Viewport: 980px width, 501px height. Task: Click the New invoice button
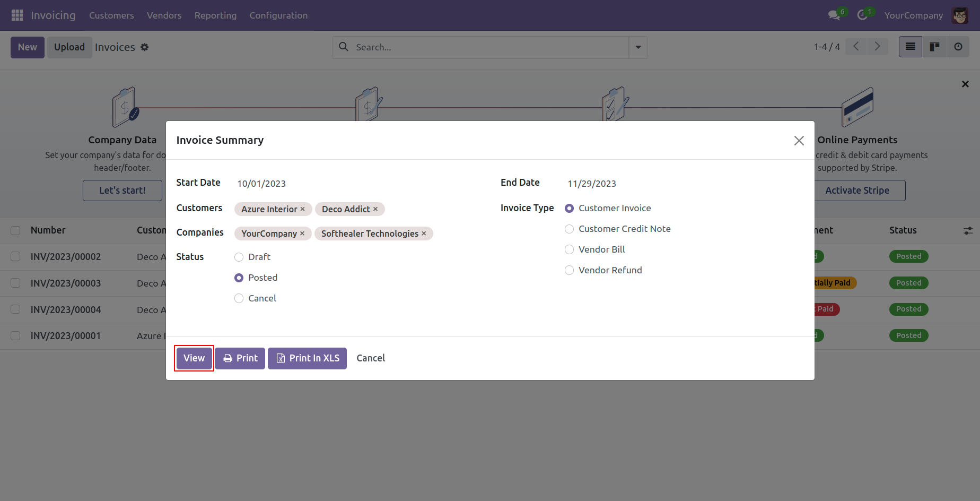pyautogui.click(x=28, y=47)
